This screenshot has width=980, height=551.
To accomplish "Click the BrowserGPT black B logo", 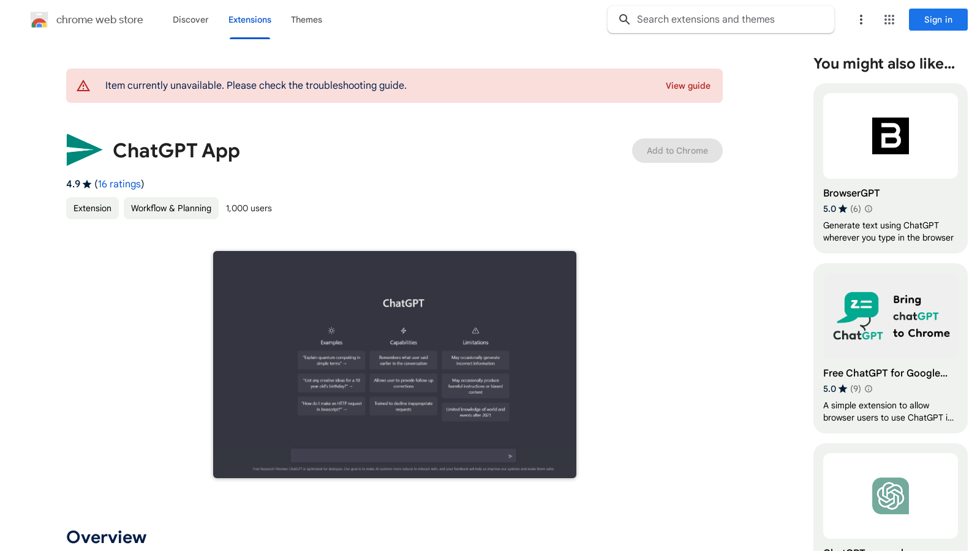I will (x=891, y=136).
